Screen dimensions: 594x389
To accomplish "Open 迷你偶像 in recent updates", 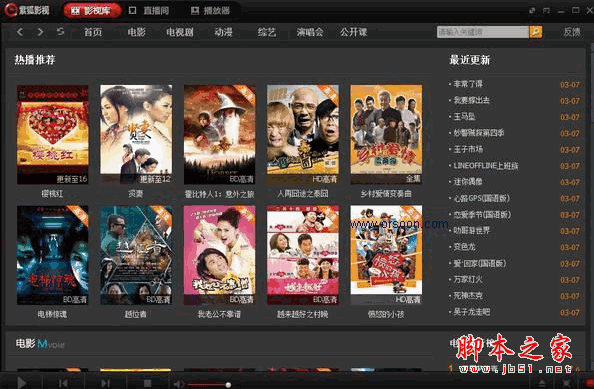I will pos(468,182).
